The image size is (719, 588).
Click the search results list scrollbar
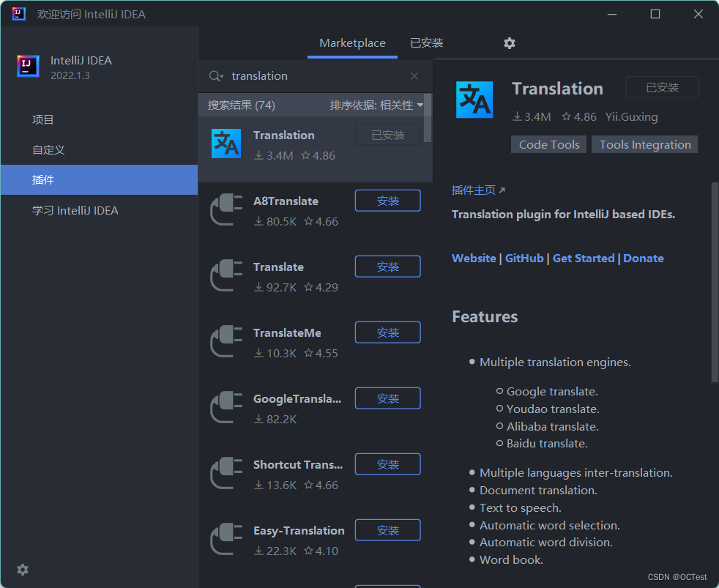click(x=428, y=119)
